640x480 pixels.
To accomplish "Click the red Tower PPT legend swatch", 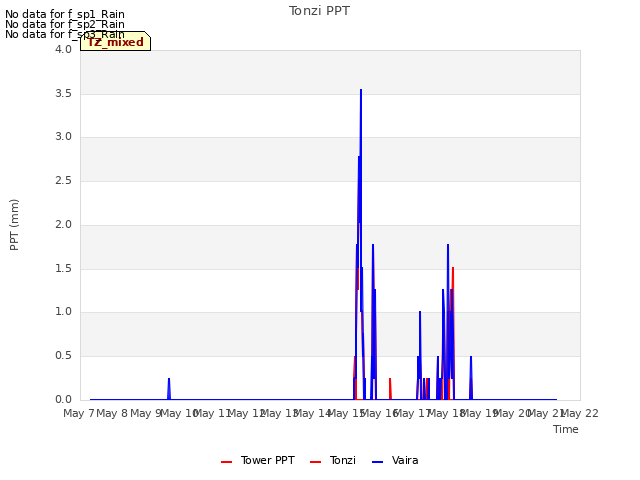I will (227, 462).
